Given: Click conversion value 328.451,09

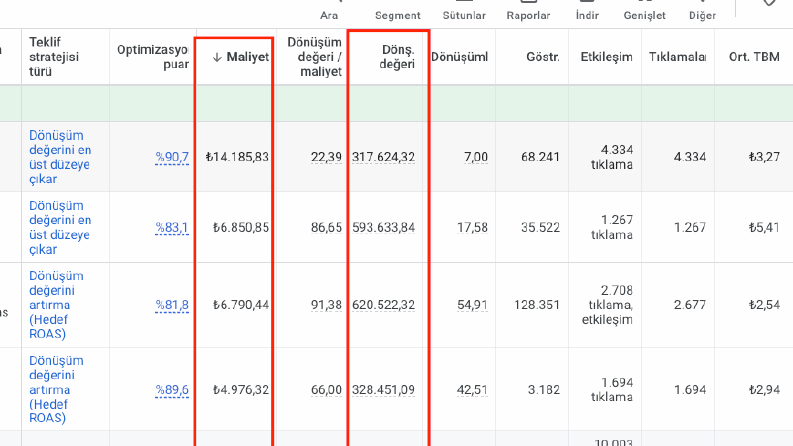Looking at the screenshot, I should 383,390.
